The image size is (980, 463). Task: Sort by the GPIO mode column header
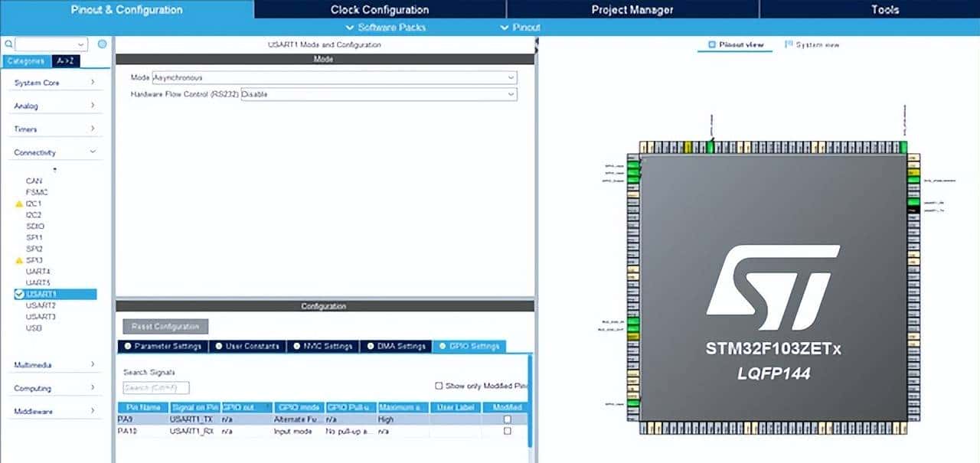coord(299,408)
